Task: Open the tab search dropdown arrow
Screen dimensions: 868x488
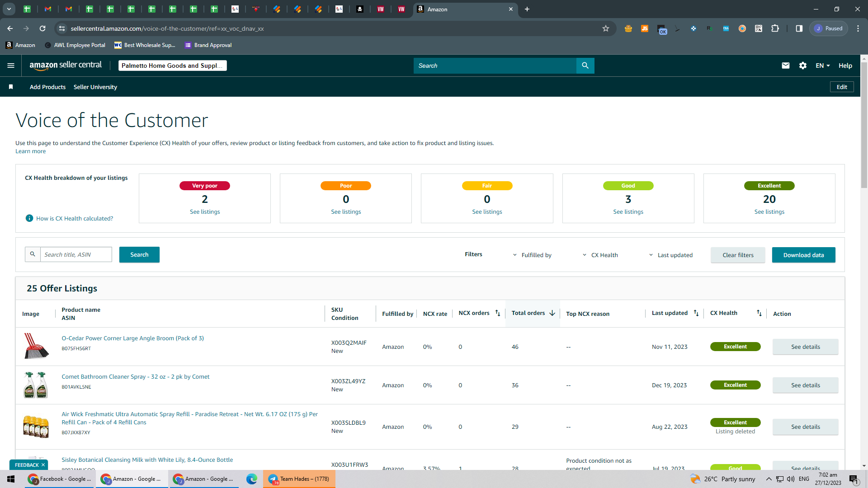Action: [x=9, y=9]
